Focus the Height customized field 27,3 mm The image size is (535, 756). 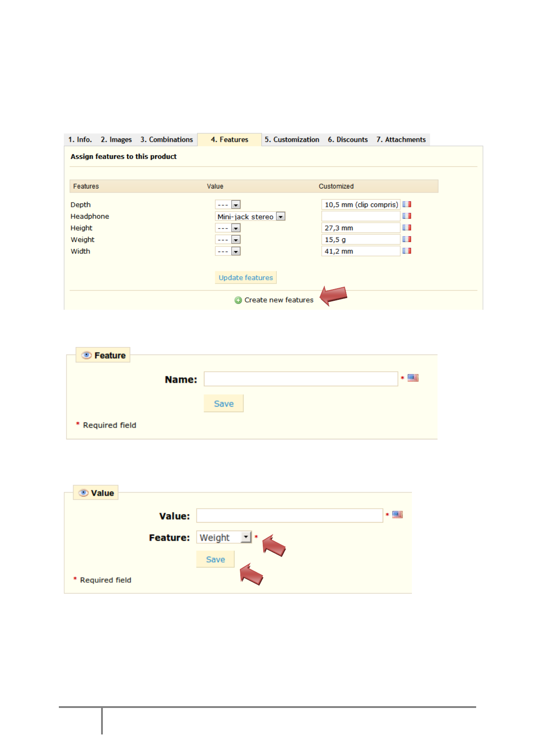coord(361,228)
